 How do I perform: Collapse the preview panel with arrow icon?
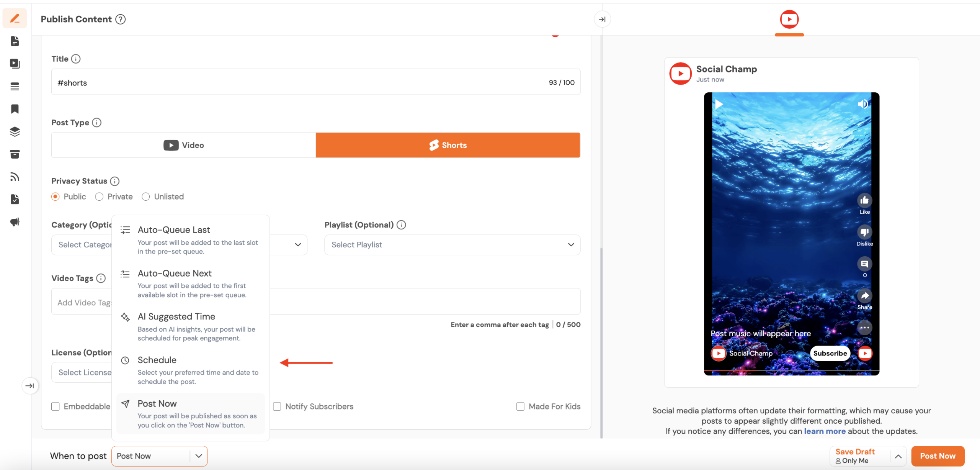tap(602, 19)
